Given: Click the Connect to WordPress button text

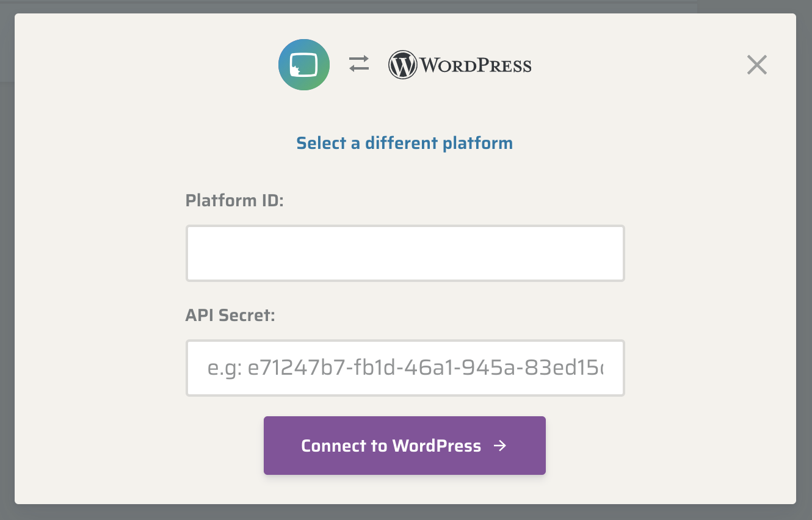Looking at the screenshot, I should (391, 446).
